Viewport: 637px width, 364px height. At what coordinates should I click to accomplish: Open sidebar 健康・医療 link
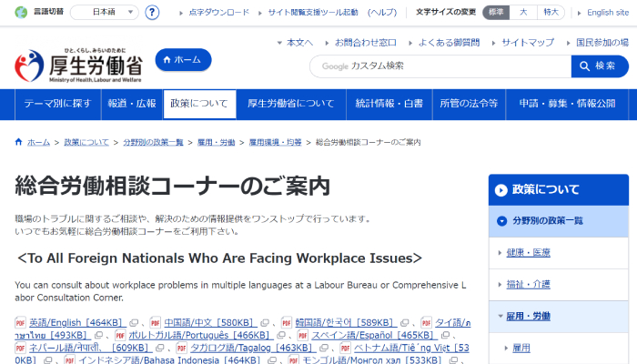coord(528,253)
